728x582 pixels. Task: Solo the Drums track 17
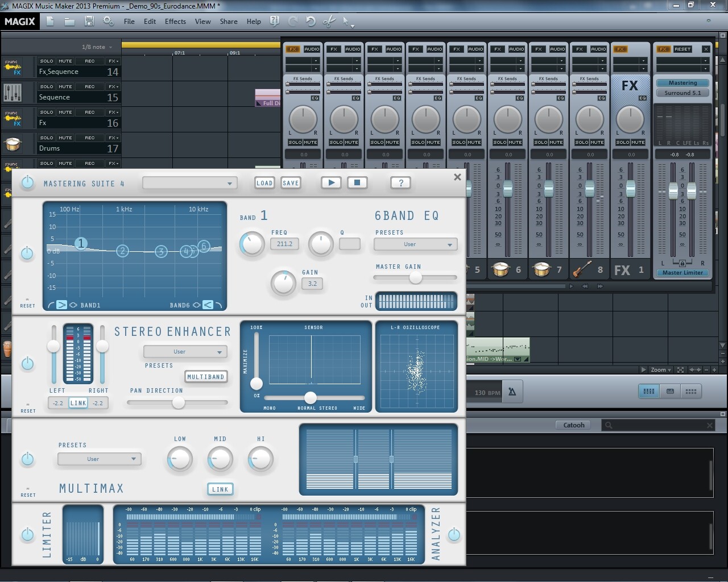[x=47, y=138]
